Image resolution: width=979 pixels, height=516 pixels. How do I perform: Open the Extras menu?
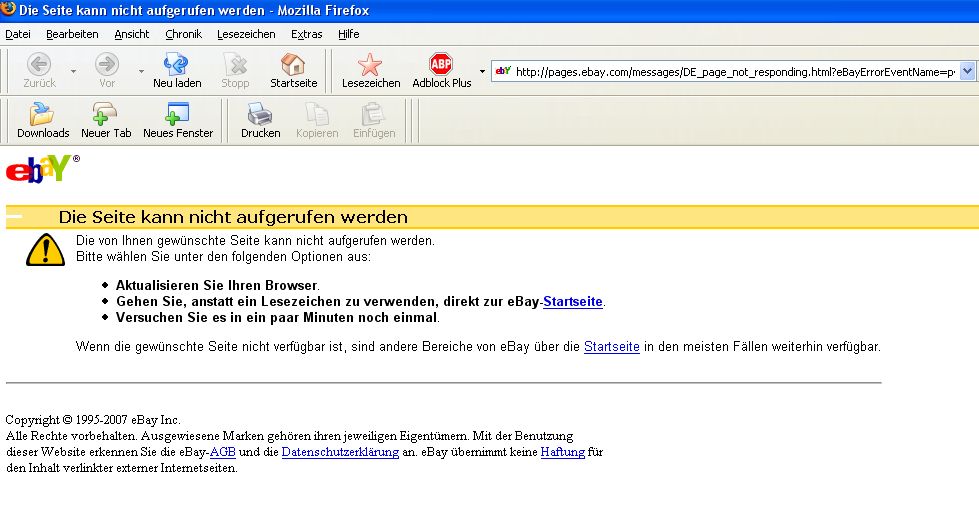(307, 34)
